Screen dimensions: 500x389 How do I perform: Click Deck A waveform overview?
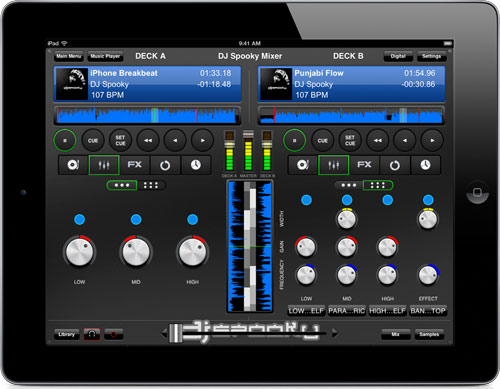tap(147, 115)
